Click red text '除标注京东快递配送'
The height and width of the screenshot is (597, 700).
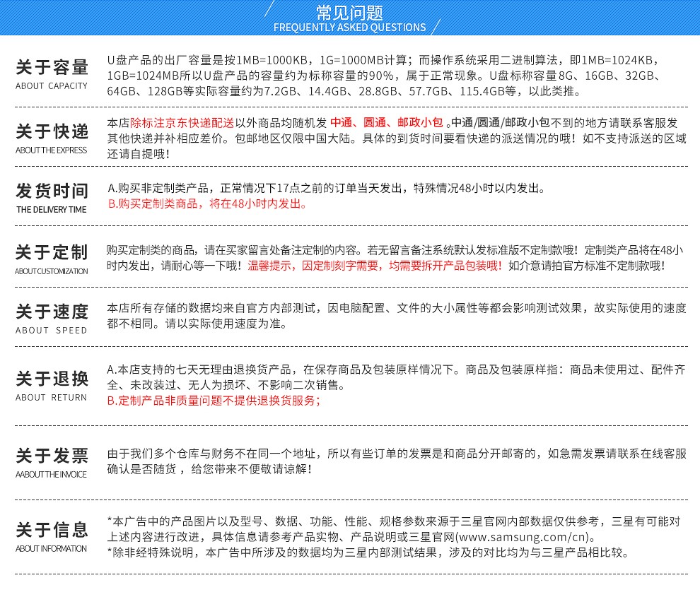pyautogui.click(x=182, y=123)
